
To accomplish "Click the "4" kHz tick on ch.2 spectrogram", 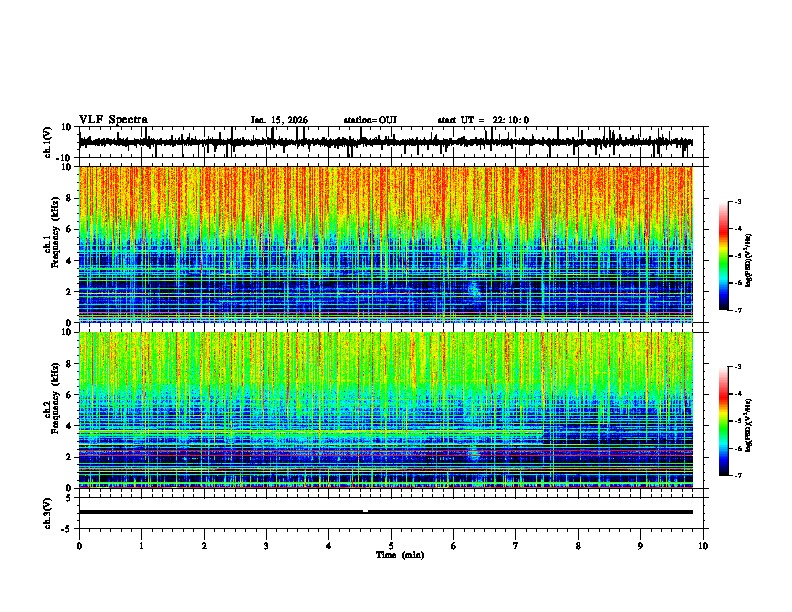I will [71, 426].
